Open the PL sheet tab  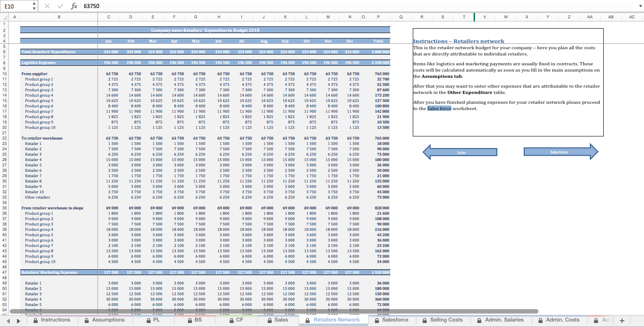[153, 320]
